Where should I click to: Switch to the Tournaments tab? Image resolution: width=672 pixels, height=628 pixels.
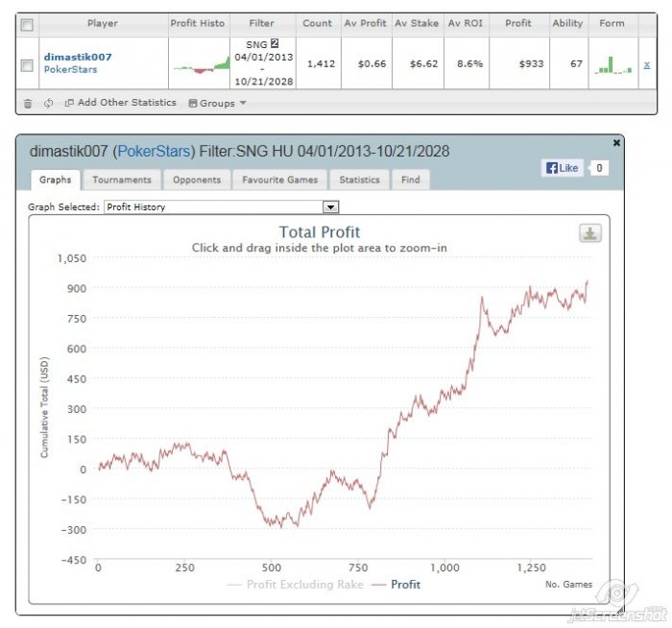(x=122, y=180)
